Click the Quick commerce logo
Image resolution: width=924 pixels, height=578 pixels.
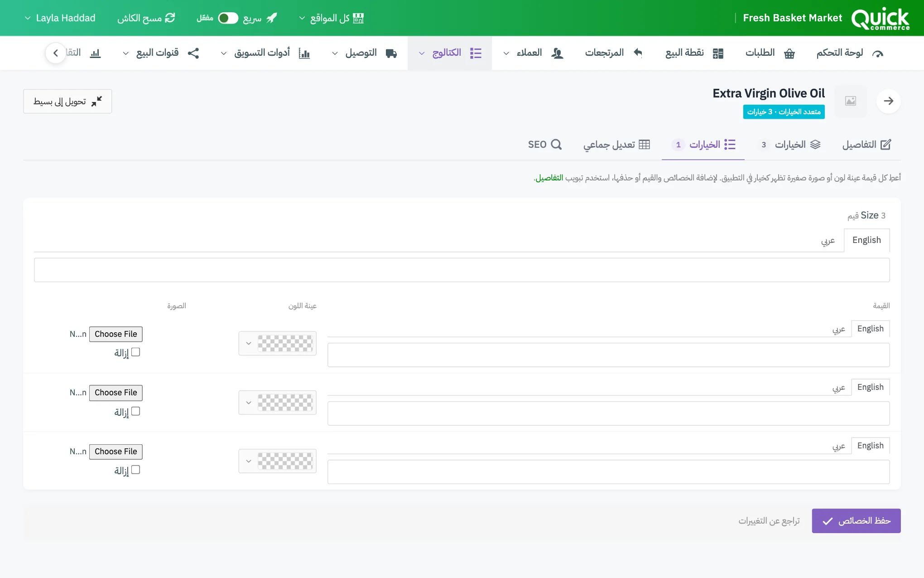pos(880,19)
